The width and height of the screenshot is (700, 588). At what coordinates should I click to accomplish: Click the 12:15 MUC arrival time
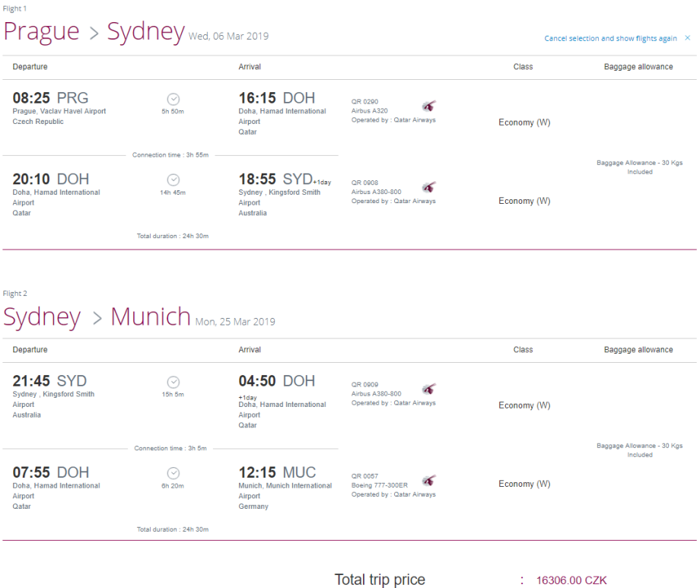(277, 472)
